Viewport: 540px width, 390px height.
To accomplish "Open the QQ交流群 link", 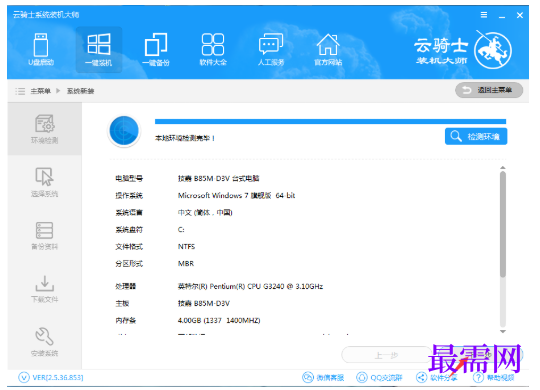I will [x=379, y=378].
